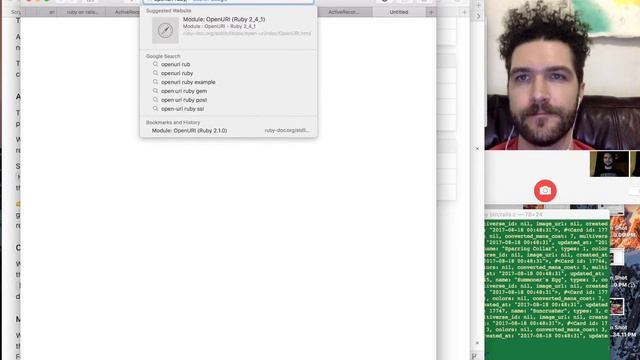
Task: Switch to the 'ruby on rails...' tab
Action: (x=82, y=12)
